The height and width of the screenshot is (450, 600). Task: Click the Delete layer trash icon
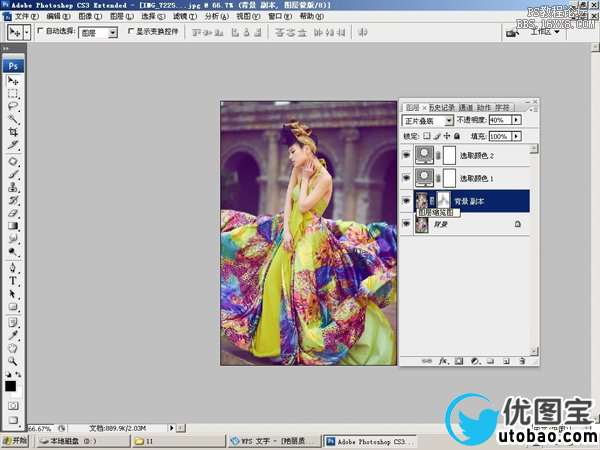pos(522,361)
